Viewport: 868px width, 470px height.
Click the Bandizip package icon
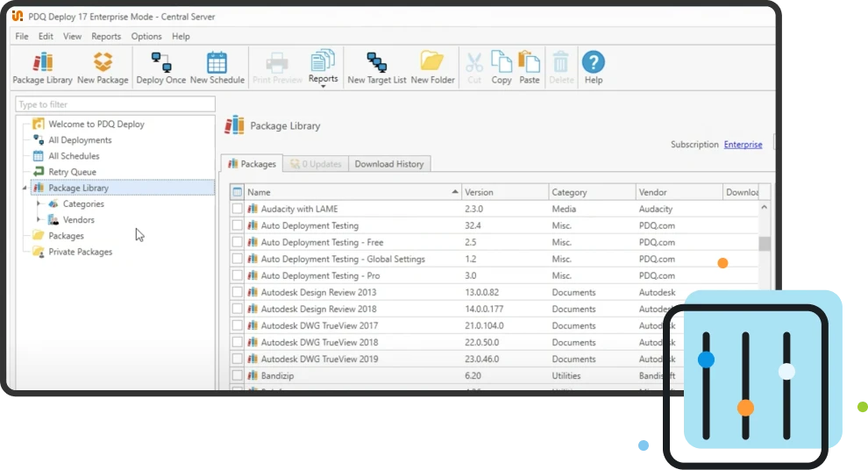coord(253,375)
